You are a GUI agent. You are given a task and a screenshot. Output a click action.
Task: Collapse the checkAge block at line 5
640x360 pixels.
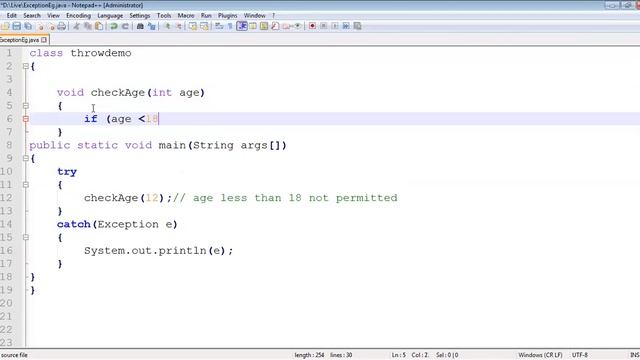coord(26,106)
